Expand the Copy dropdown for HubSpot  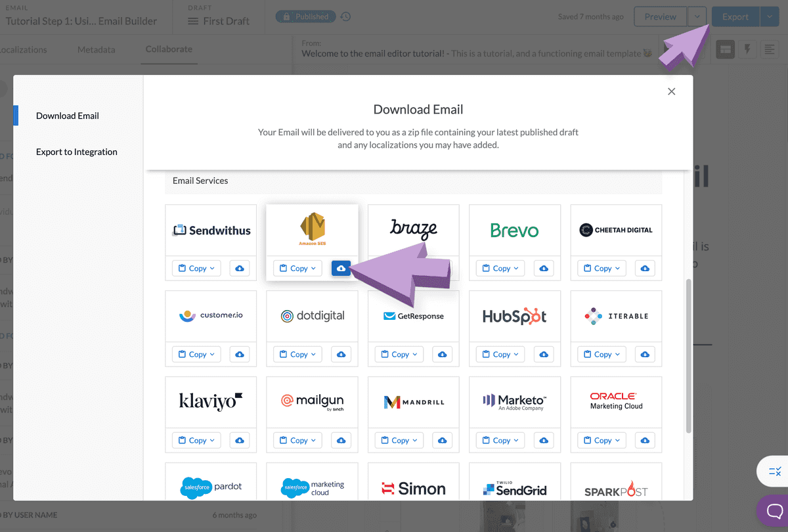[x=501, y=354]
